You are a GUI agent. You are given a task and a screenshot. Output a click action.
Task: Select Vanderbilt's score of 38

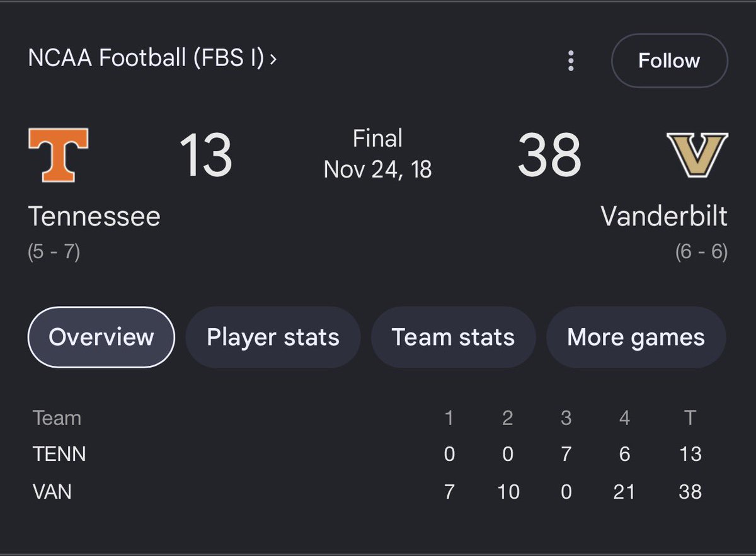[549, 155]
